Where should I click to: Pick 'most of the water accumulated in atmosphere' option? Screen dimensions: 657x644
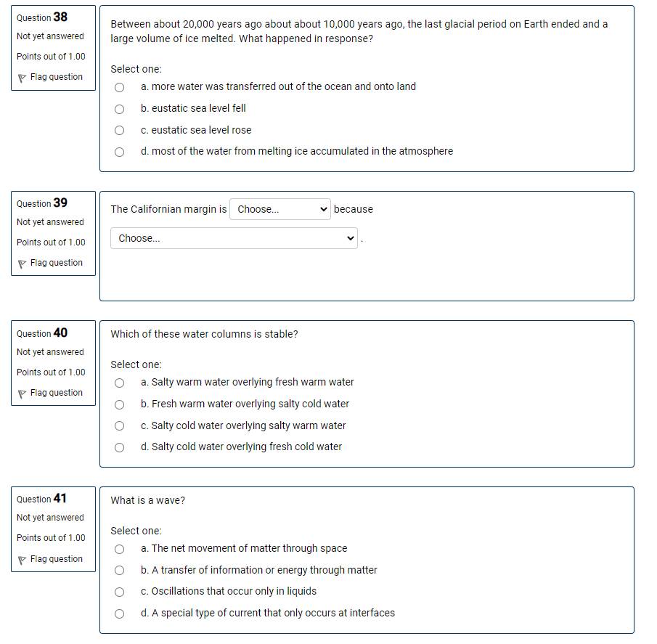pyautogui.click(x=119, y=152)
